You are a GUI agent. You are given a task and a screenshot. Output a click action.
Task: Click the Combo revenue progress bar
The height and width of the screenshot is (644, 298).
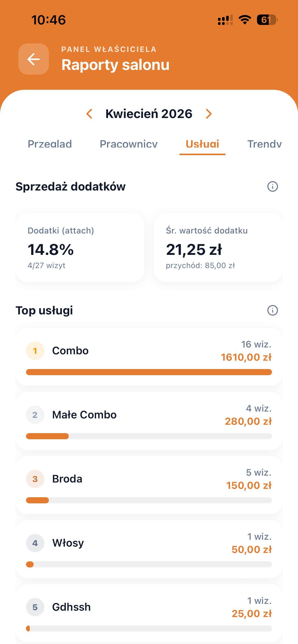(149, 372)
